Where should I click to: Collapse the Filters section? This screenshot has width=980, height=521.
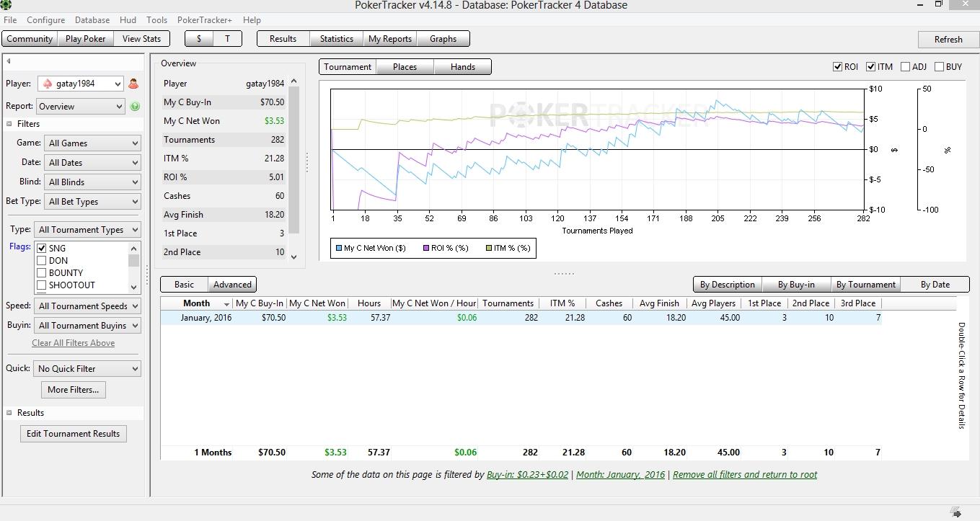9,124
